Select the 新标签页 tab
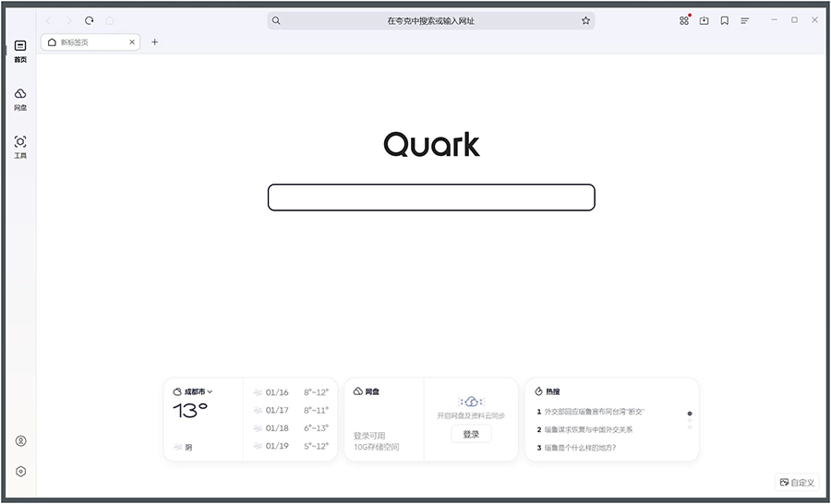The width and height of the screenshot is (831, 504). pos(83,42)
